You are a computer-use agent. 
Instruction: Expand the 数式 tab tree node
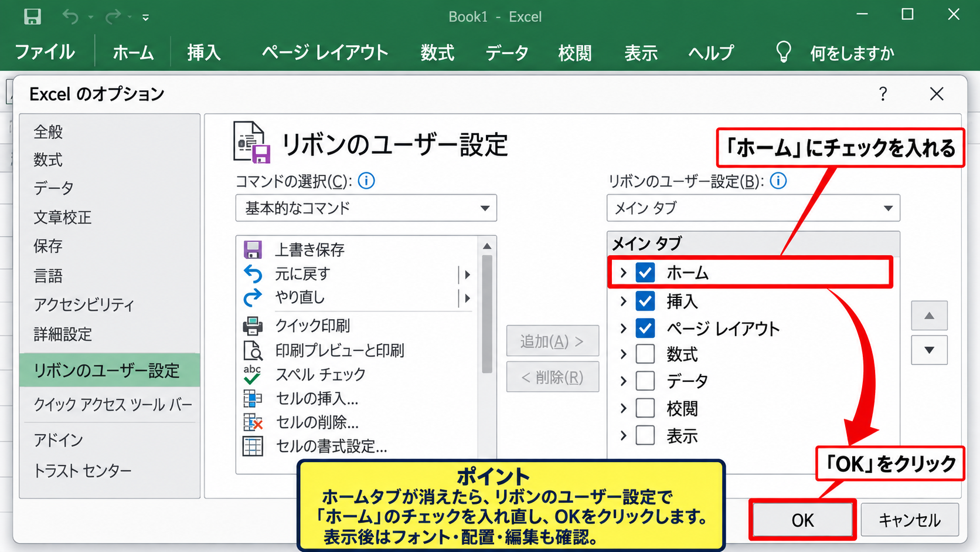pyautogui.click(x=624, y=354)
